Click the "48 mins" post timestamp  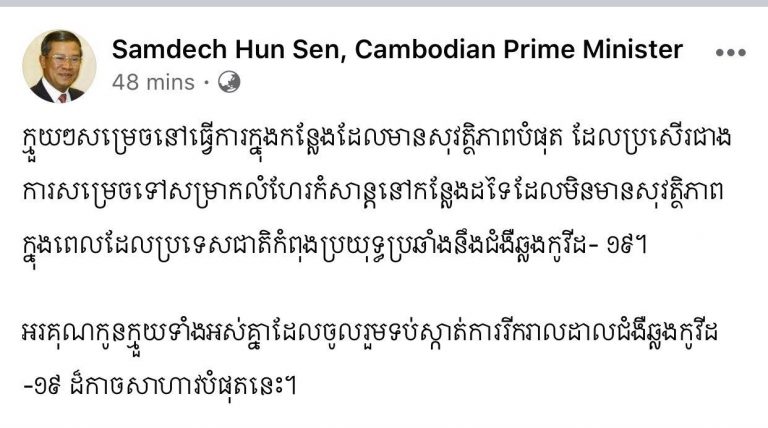point(153,82)
